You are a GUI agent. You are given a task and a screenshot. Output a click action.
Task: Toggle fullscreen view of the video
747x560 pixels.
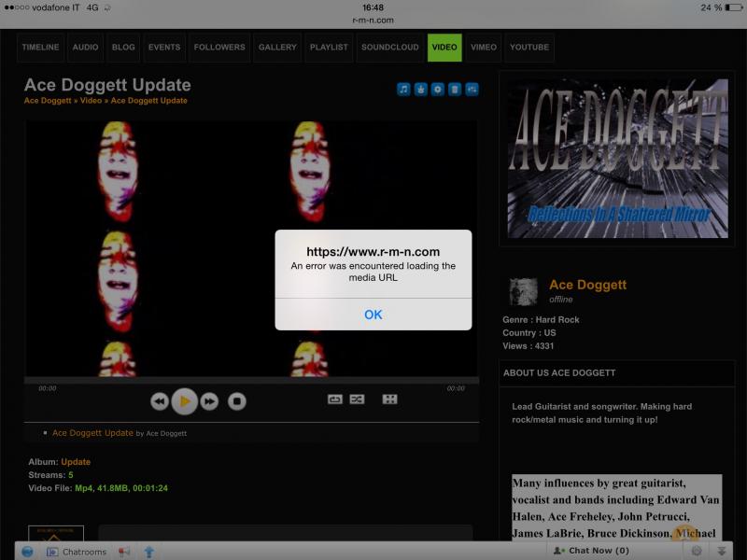pyautogui.click(x=389, y=399)
